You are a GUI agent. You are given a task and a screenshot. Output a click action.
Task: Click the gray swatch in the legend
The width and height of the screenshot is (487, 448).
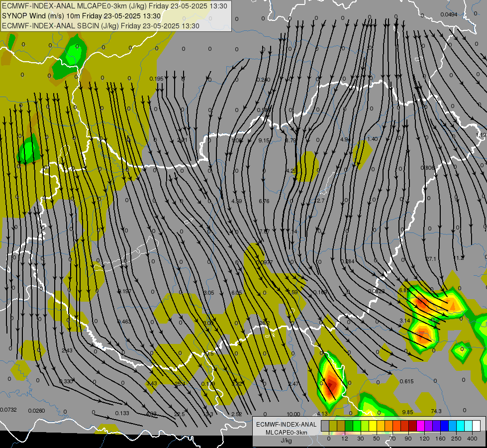(x=325, y=426)
